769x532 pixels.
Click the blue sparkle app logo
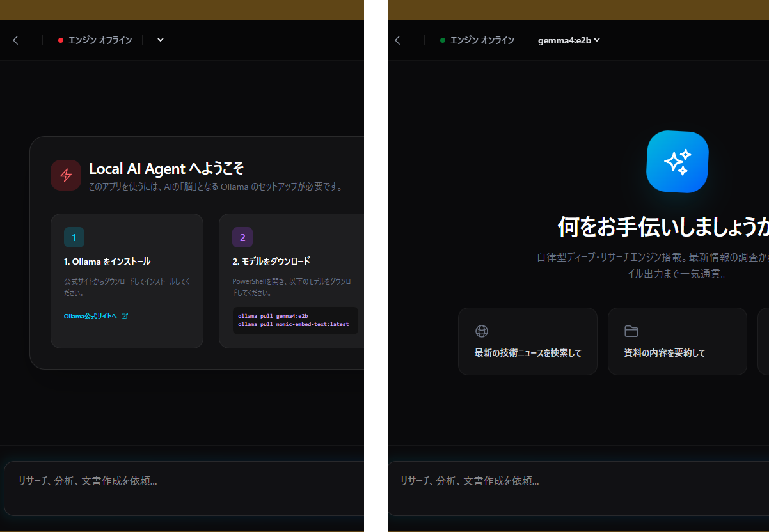[678, 162]
